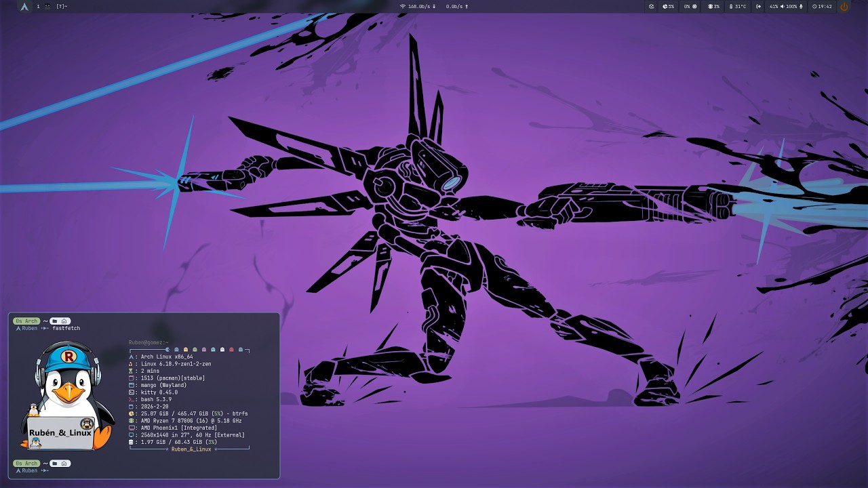Screen dimensions: 868x488
Task: Click the logout arrow icon in top bar
Action: [759, 6]
